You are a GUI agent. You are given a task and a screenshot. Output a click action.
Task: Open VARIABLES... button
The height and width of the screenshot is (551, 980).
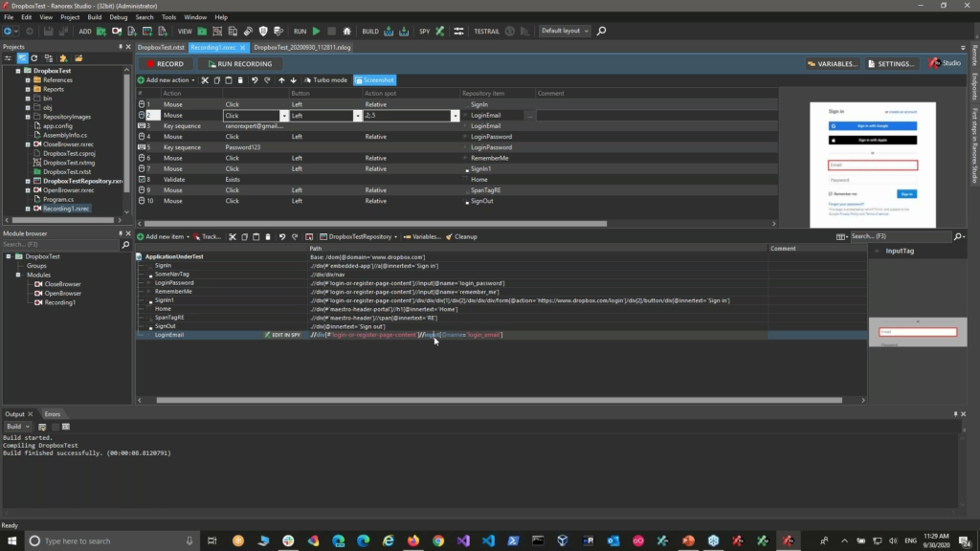(832, 64)
